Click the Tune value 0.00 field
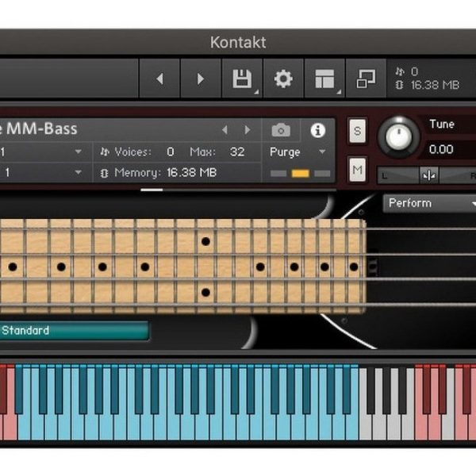 coord(441,149)
